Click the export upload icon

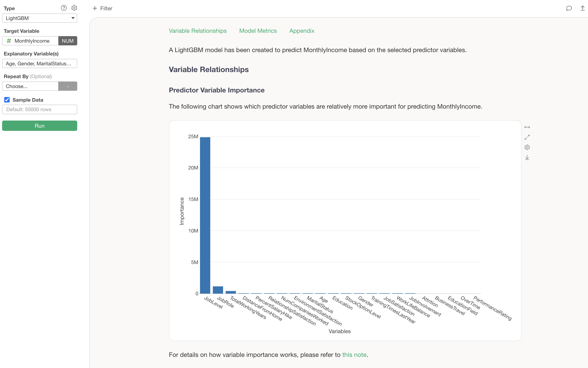pos(582,8)
